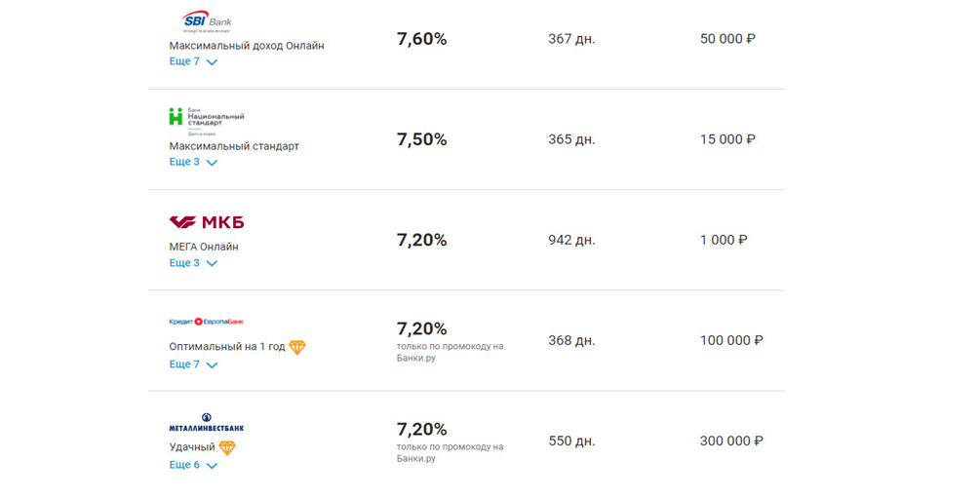Click diamond icon next to Удачный
The height and width of the screenshot is (499, 980).
pyautogui.click(x=227, y=447)
